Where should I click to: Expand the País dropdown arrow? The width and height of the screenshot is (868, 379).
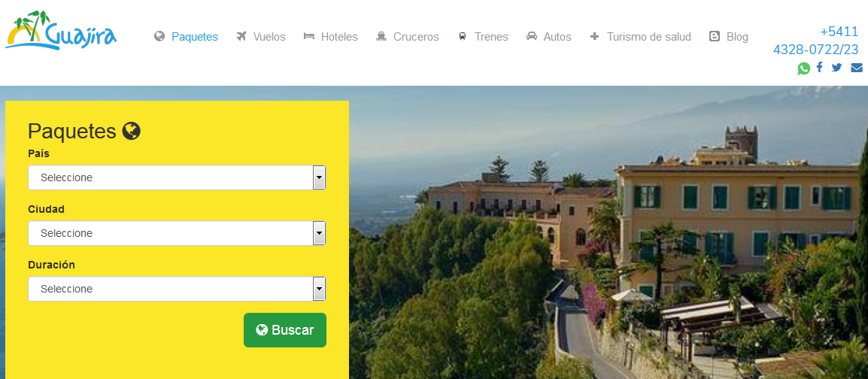pyautogui.click(x=319, y=177)
